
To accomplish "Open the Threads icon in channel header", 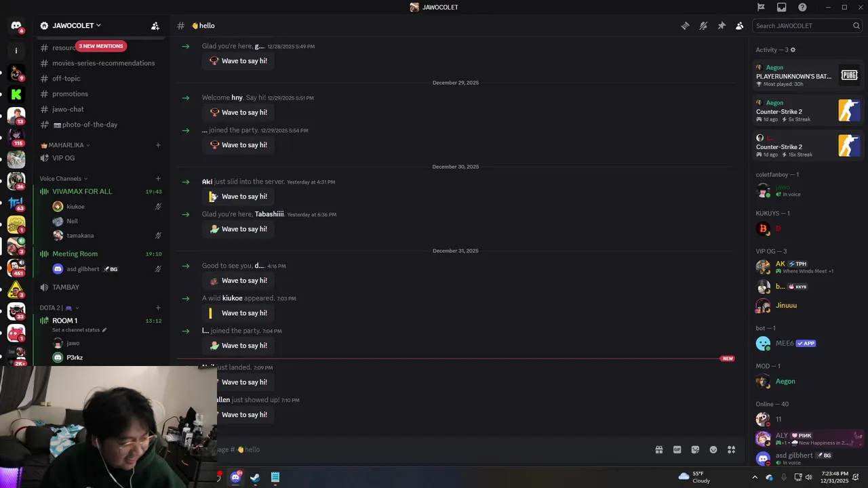I will pos(685,26).
